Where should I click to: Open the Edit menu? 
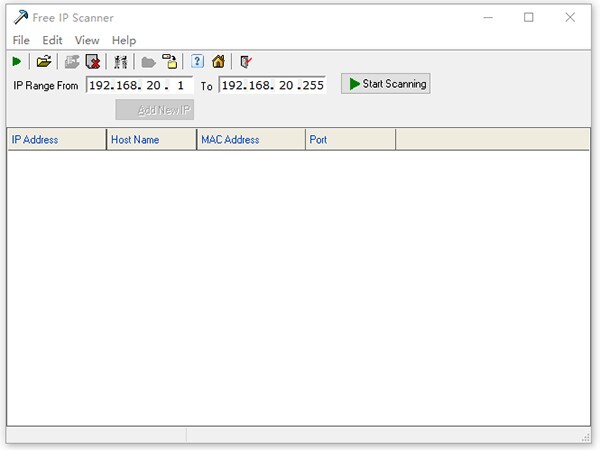[52, 40]
